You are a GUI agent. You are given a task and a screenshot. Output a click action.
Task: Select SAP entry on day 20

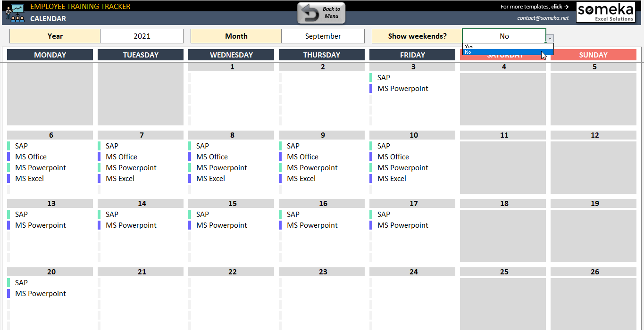tap(21, 283)
